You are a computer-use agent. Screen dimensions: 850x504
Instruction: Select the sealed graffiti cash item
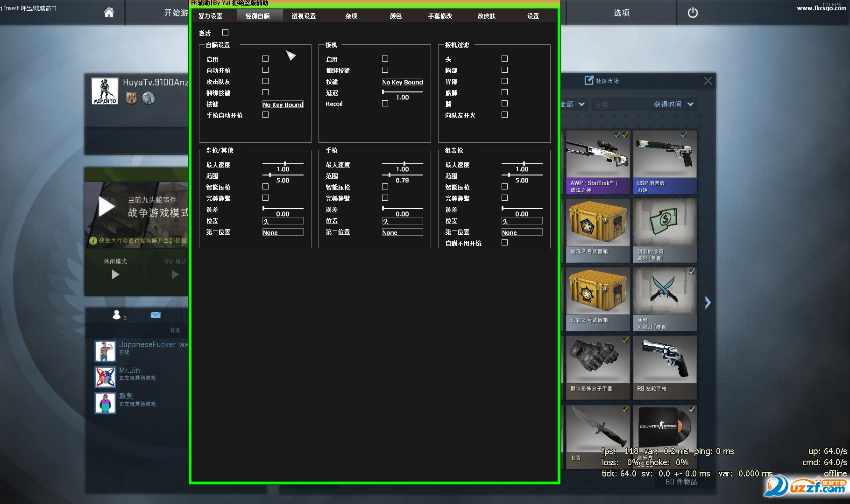(665, 231)
